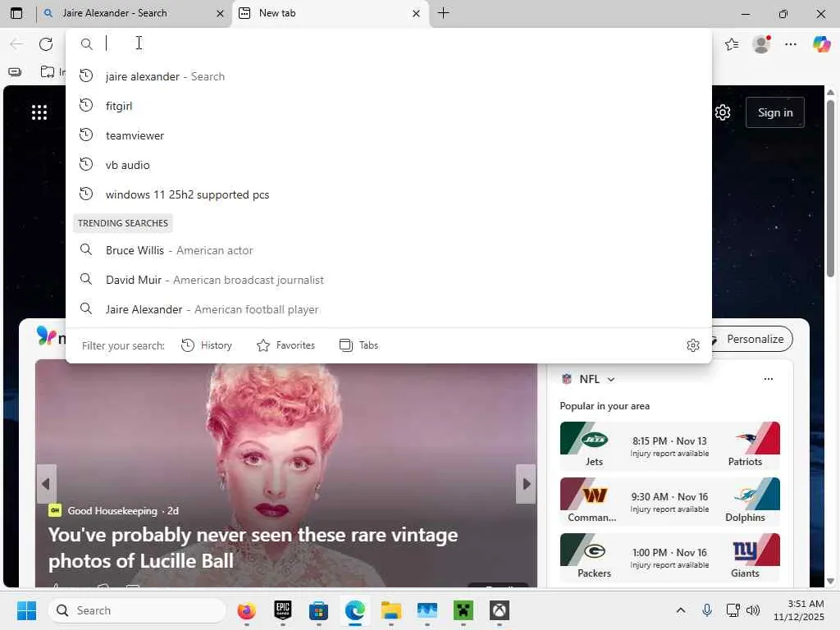Open the volume speaker tray icon

[x=753, y=610]
